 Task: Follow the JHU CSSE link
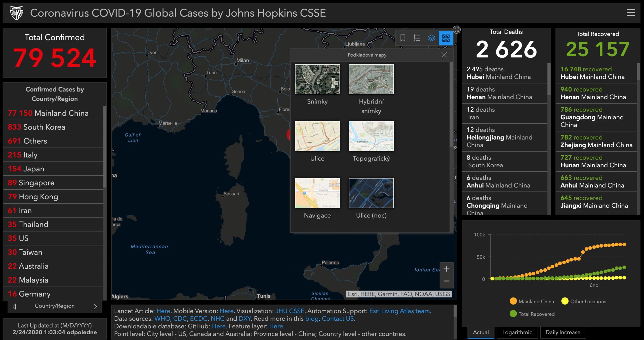click(290, 311)
